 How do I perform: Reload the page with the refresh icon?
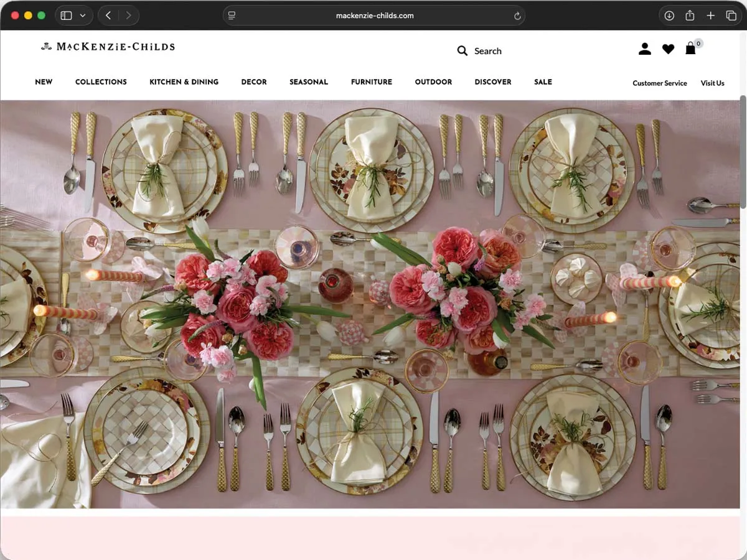click(517, 16)
